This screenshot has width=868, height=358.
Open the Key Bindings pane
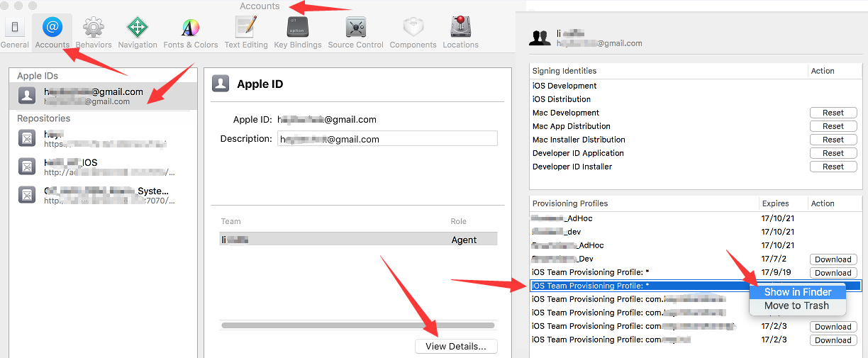[298, 33]
